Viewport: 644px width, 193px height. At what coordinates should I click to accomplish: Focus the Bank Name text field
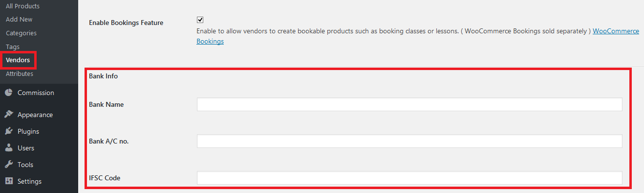tap(409, 104)
